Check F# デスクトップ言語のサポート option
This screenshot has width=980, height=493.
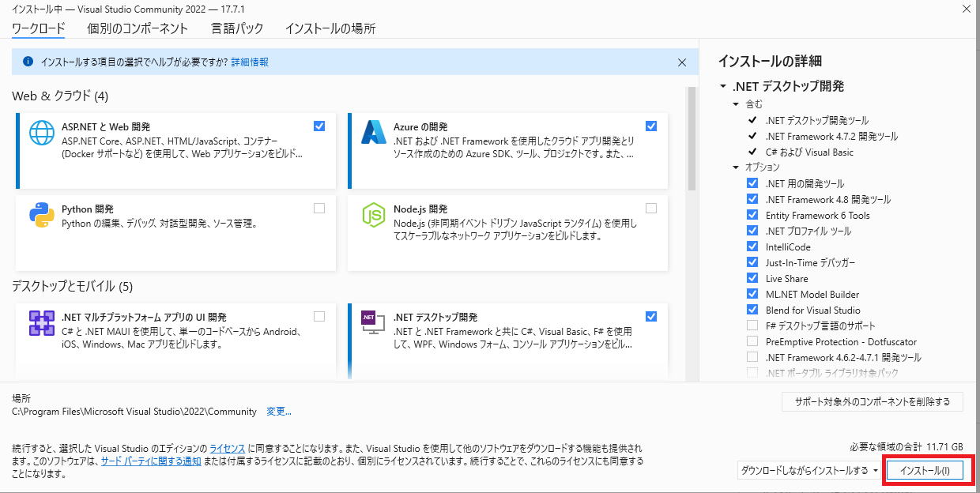[x=752, y=326]
